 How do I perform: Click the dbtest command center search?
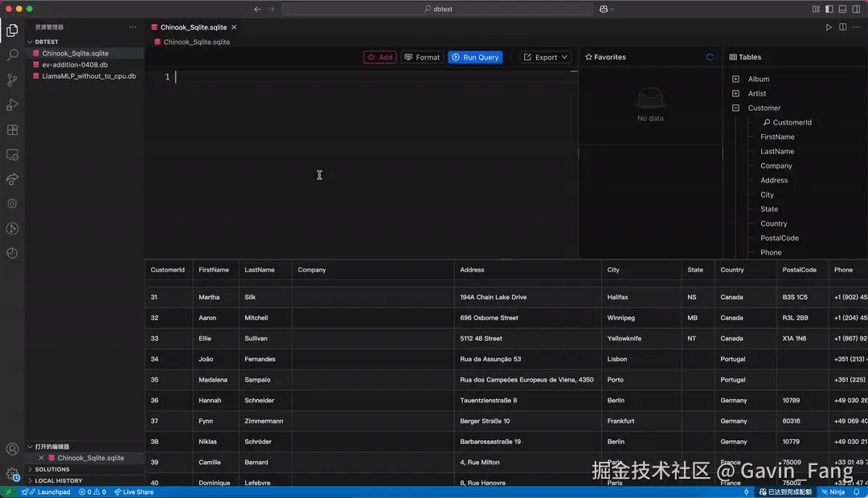[x=437, y=9]
